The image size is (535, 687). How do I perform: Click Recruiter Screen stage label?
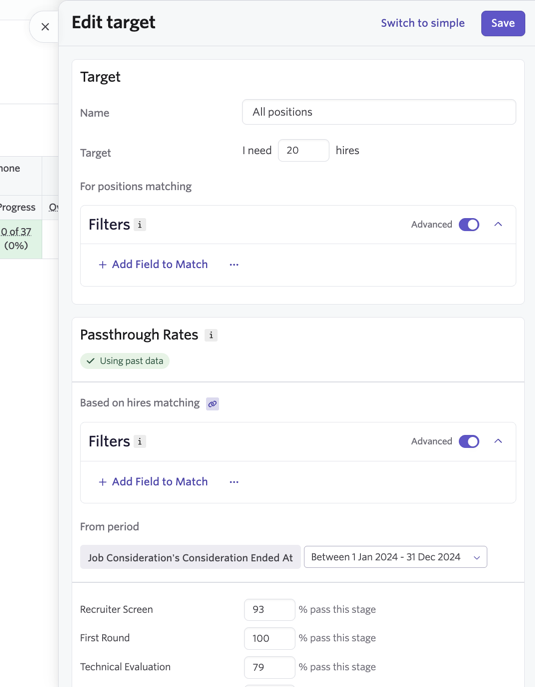click(117, 609)
